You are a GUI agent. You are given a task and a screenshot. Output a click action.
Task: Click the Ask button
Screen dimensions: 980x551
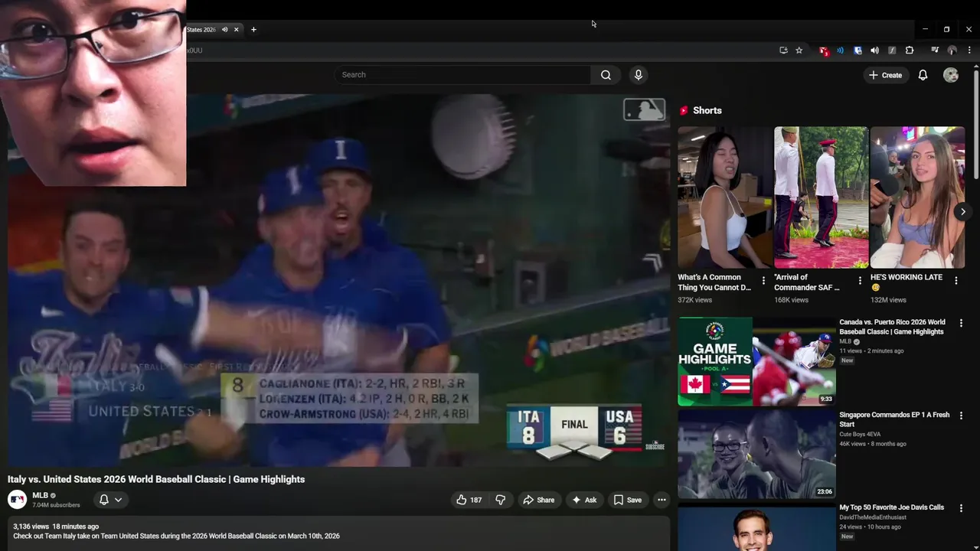pyautogui.click(x=584, y=500)
